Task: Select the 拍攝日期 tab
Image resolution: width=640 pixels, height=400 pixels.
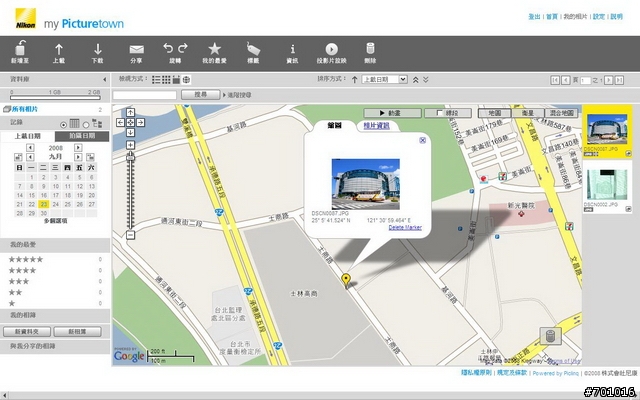Action: 82,136
